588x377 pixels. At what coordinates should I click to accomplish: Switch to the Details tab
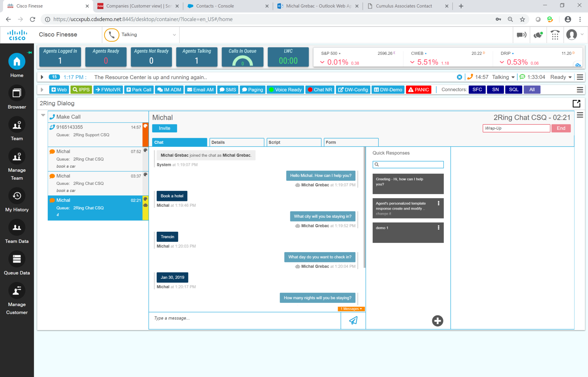pos(236,142)
